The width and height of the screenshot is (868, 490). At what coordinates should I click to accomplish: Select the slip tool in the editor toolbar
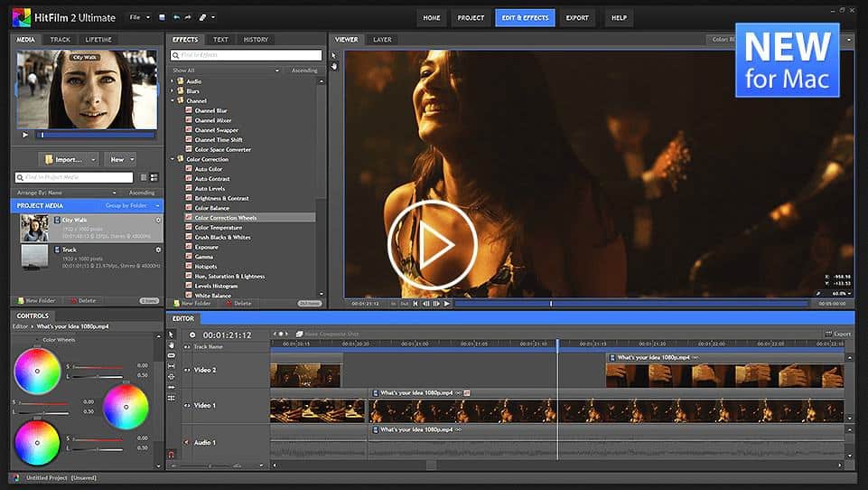pyautogui.click(x=171, y=366)
